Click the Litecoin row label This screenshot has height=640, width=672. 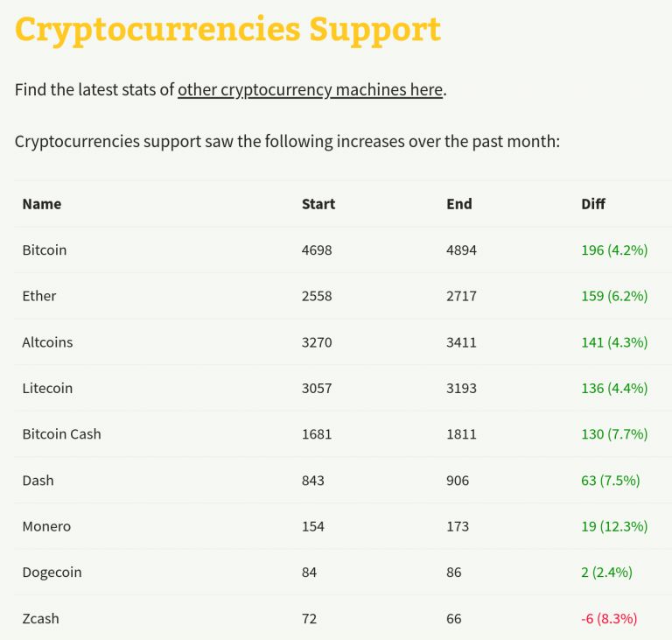(47, 388)
